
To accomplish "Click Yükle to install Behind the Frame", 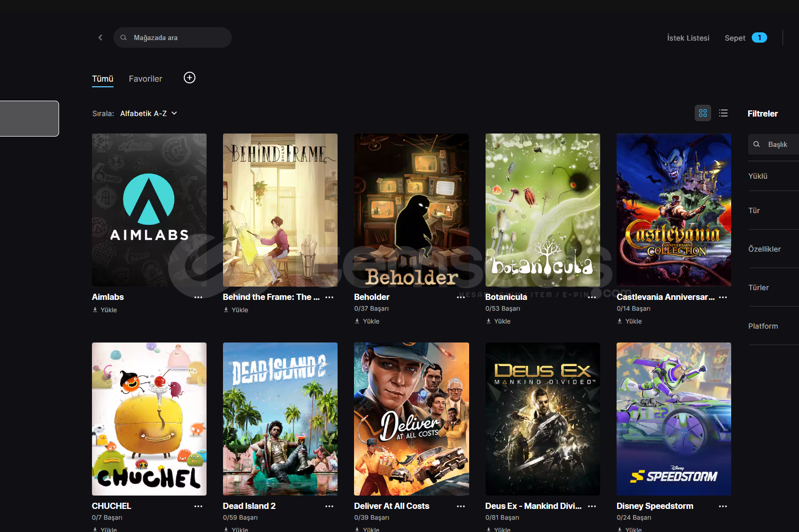I will [x=236, y=310].
